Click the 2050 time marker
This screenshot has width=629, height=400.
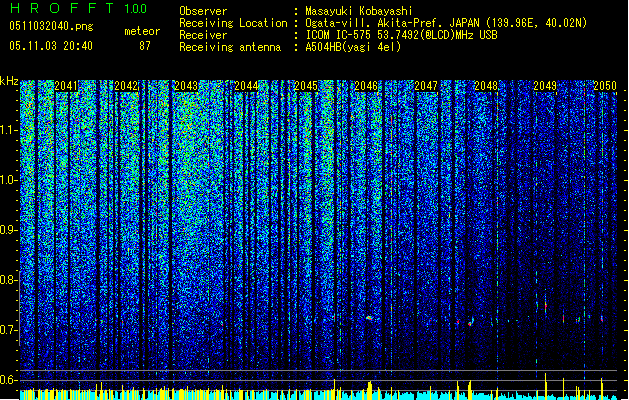click(605, 86)
